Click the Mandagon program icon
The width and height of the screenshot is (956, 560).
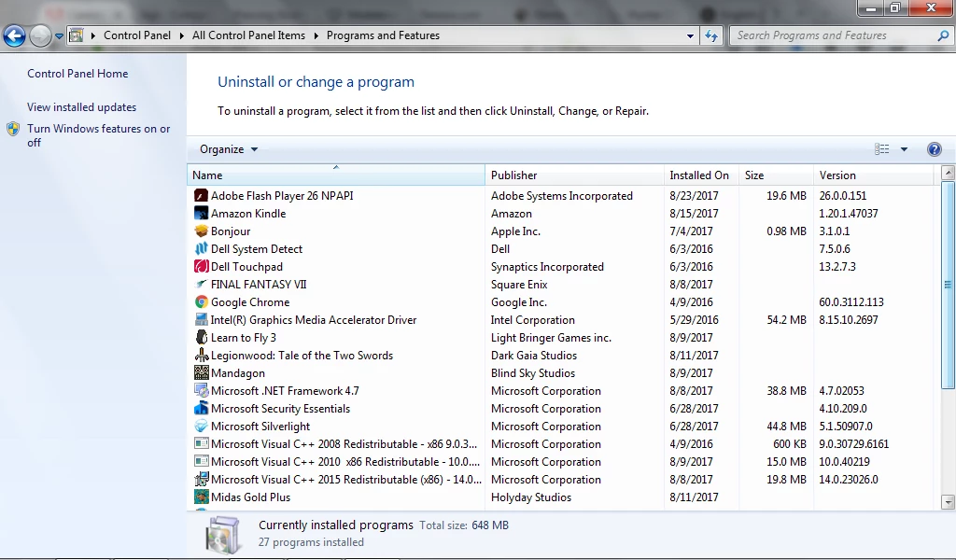click(202, 372)
